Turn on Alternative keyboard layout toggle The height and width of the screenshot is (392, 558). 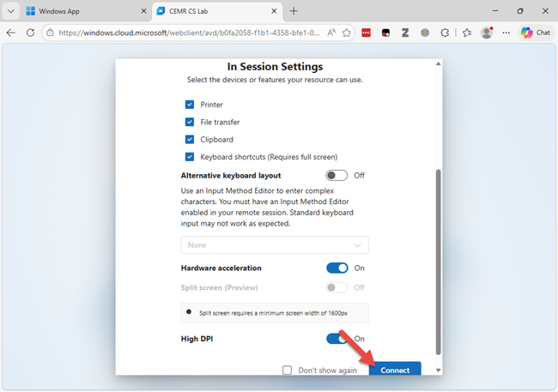point(337,175)
